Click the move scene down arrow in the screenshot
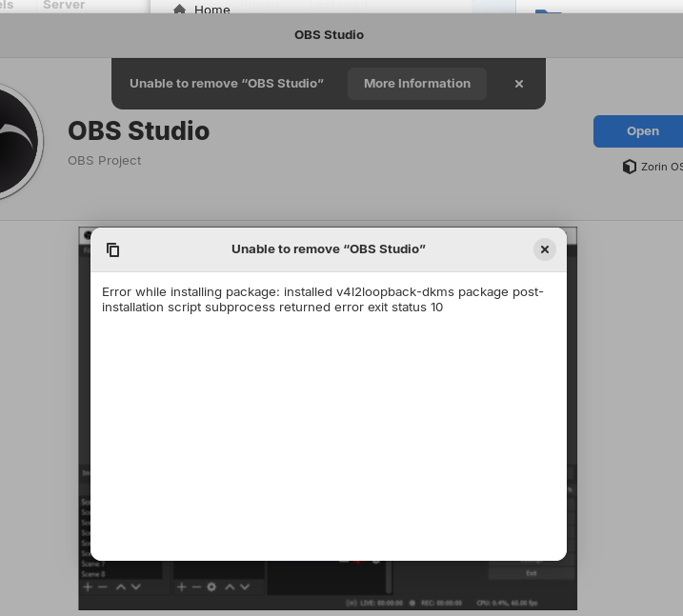Image resolution: width=683 pixels, height=616 pixels. click(x=136, y=587)
